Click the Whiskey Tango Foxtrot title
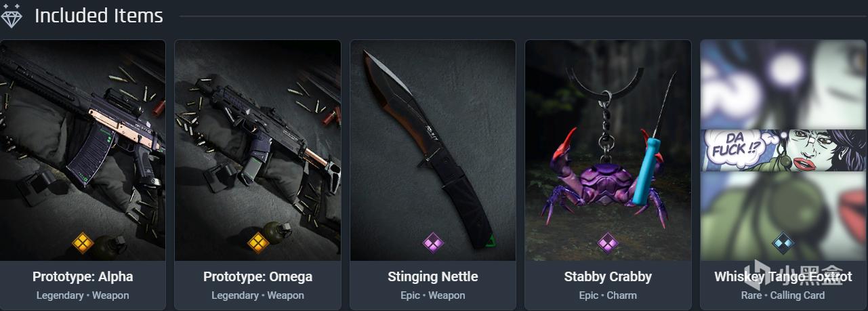The image size is (868, 311). pos(783,276)
